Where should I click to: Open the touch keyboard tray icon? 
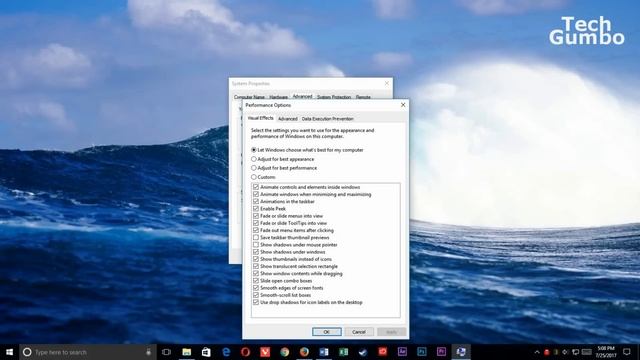point(587,352)
